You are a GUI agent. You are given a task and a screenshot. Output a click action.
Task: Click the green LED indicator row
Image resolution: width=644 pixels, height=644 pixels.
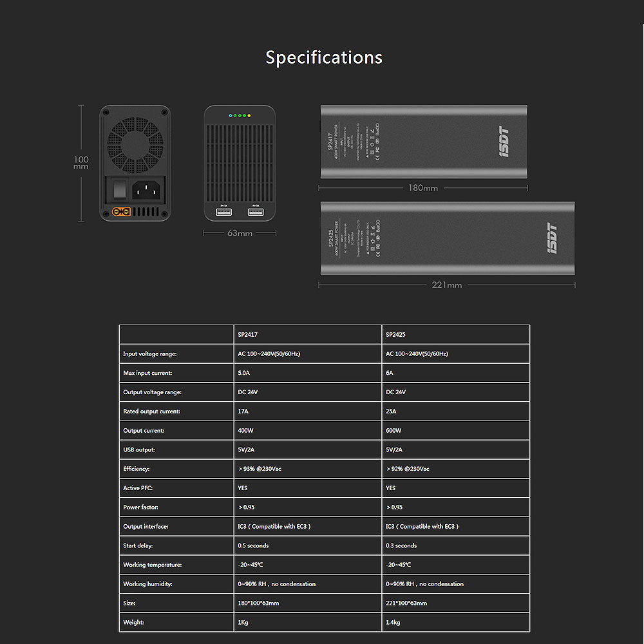click(x=240, y=117)
